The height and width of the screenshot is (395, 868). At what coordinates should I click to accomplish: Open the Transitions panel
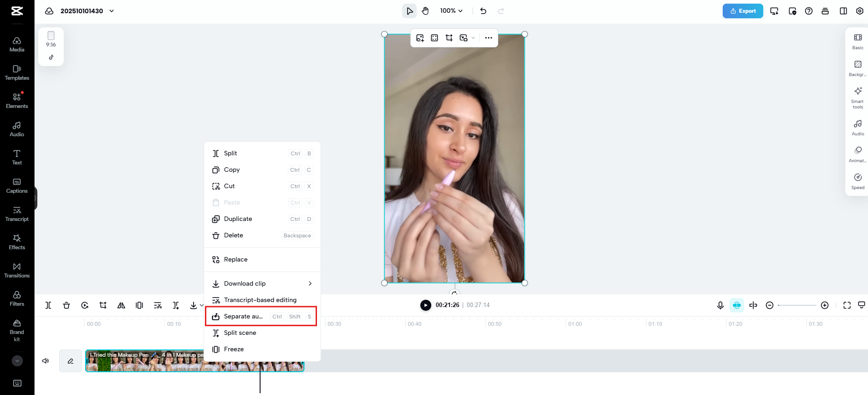click(x=17, y=271)
